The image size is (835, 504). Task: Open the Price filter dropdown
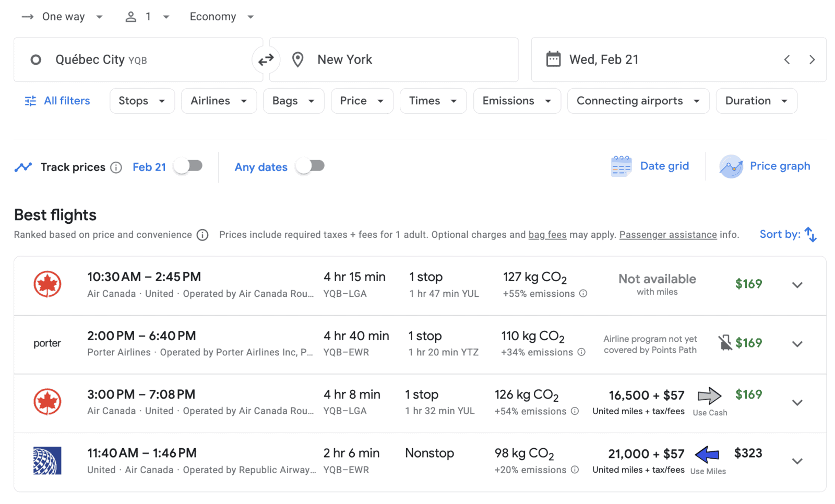coord(362,101)
